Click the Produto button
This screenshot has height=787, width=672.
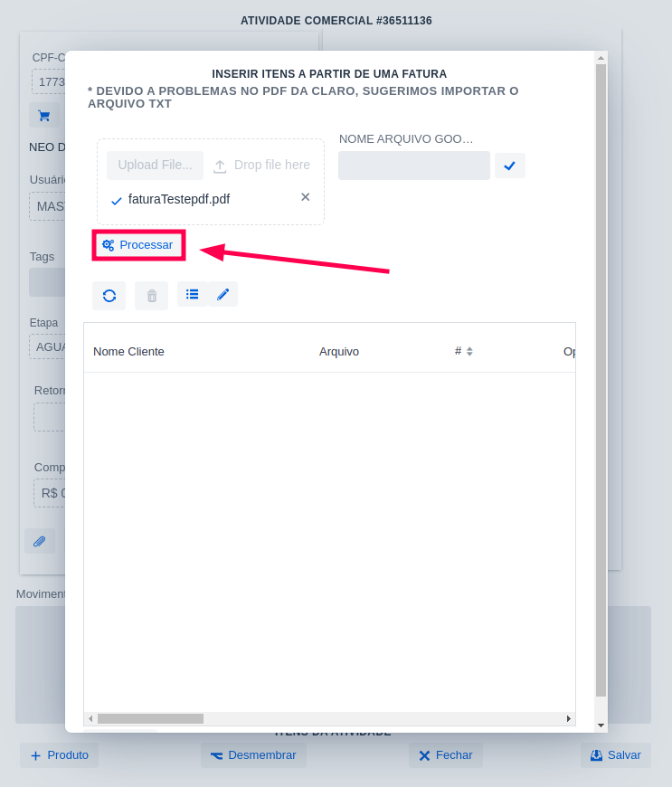(x=60, y=755)
